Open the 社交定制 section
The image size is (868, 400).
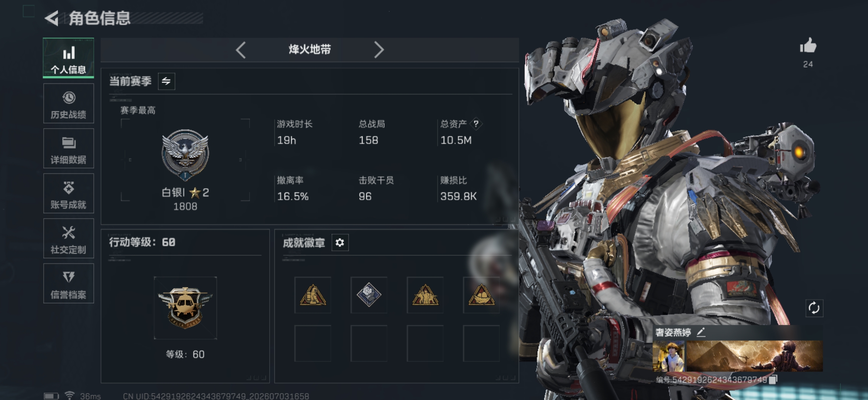click(69, 239)
